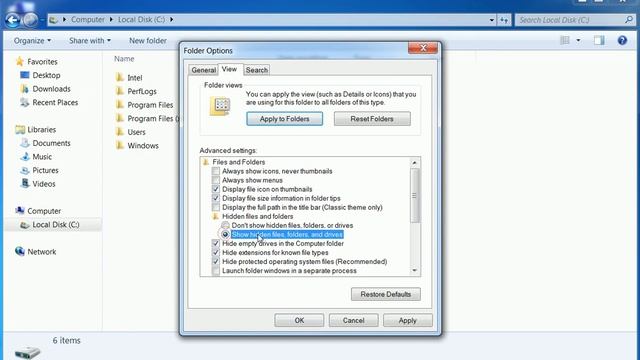Expand the arrow after Computer breadcrumb
This screenshot has width=640, height=360.
111,20
